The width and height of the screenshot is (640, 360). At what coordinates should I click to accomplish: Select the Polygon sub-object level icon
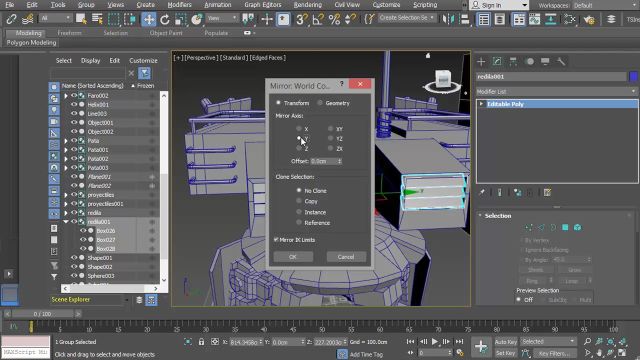click(x=565, y=227)
